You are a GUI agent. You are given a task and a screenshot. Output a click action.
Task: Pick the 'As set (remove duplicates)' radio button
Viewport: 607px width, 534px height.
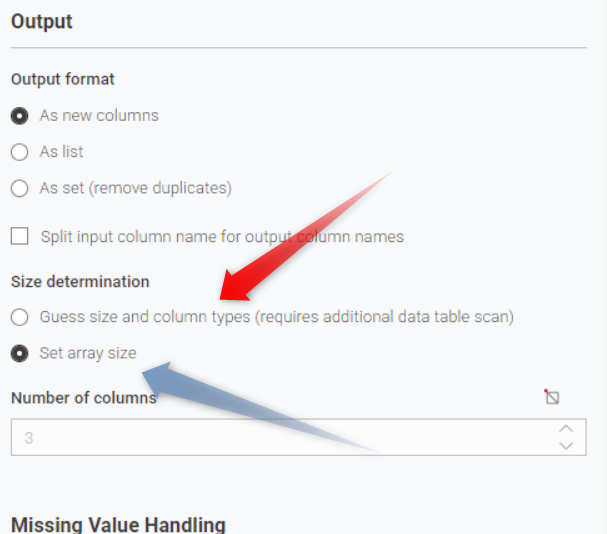(19, 188)
